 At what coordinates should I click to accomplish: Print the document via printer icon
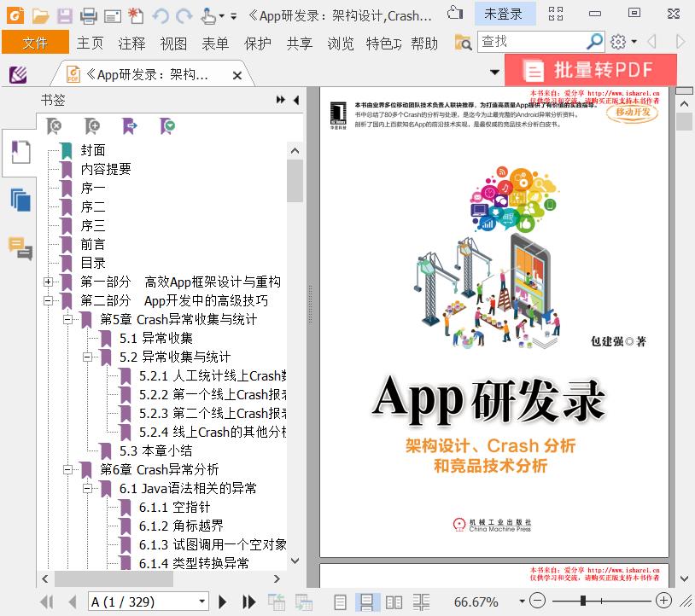tap(88, 16)
